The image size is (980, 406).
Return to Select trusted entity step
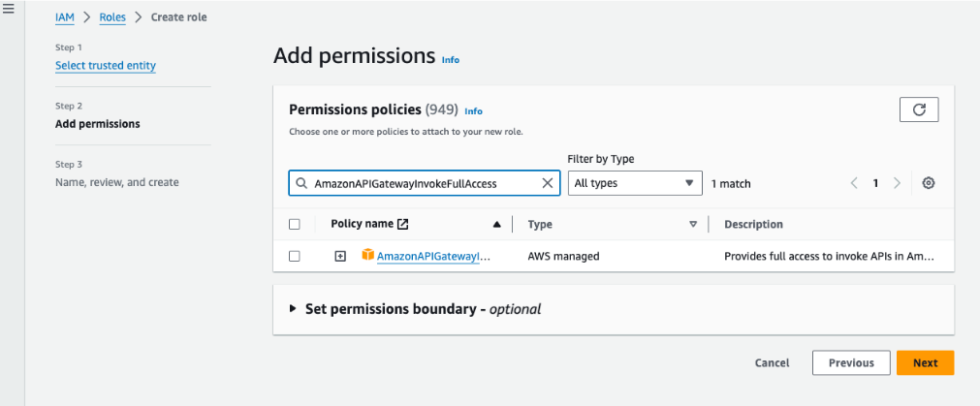pyautogui.click(x=106, y=66)
